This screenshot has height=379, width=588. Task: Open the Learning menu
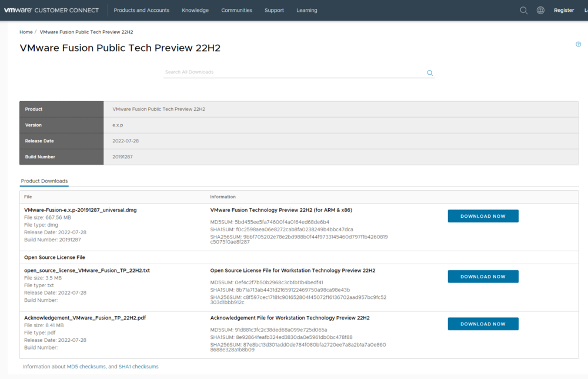point(306,10)
